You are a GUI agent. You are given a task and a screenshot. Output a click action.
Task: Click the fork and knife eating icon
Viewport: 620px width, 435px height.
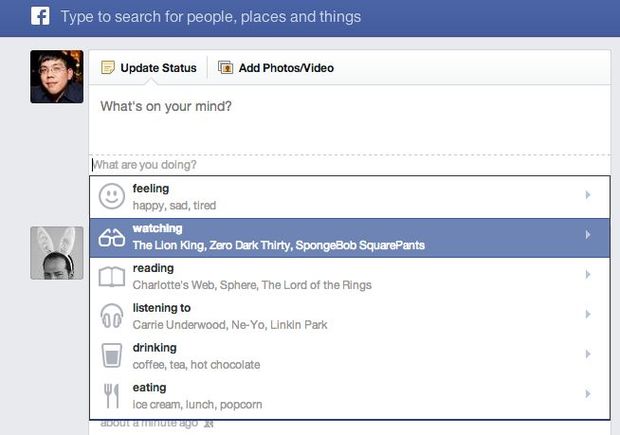[x=112, y=395]
